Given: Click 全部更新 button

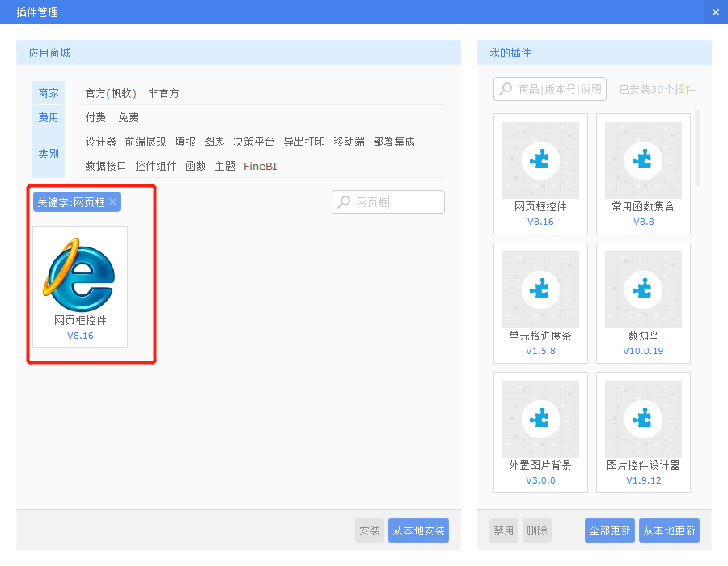Looking at the screenshot, I should pos(610,530).
